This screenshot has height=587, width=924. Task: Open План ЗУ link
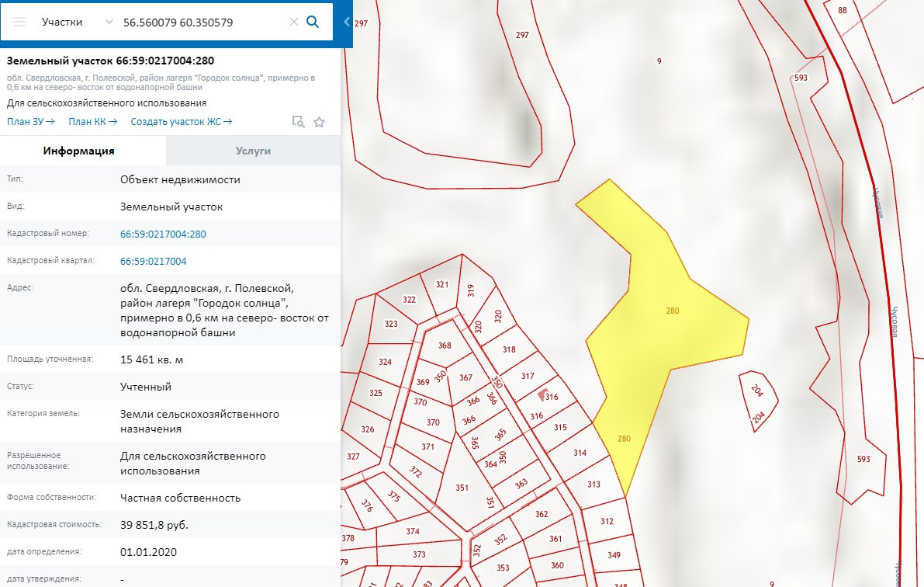pos(30,122)
